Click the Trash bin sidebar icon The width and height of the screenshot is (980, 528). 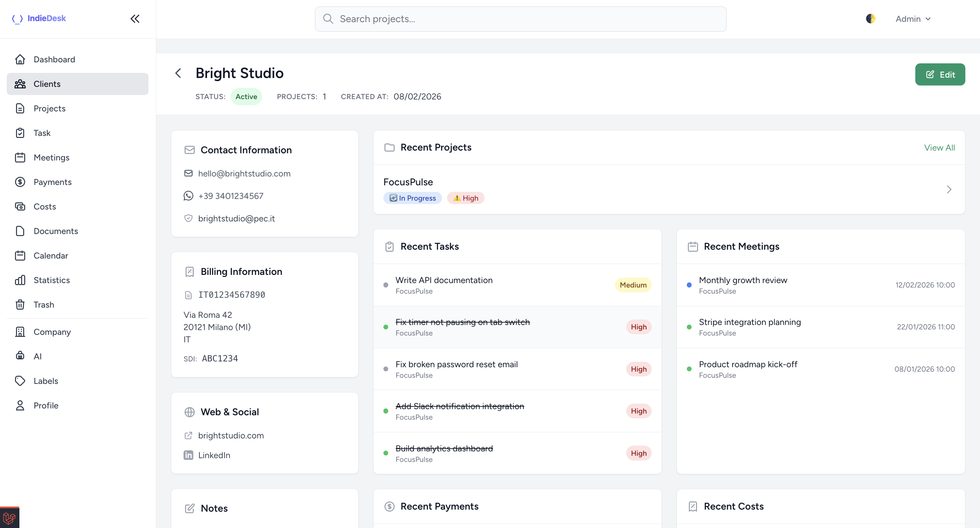(20, 305)
